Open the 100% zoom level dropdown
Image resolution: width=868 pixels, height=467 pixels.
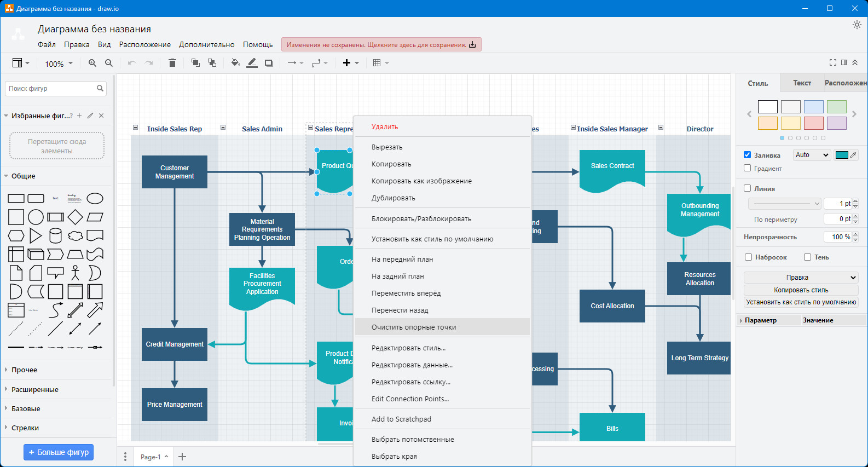click(59, 64)
